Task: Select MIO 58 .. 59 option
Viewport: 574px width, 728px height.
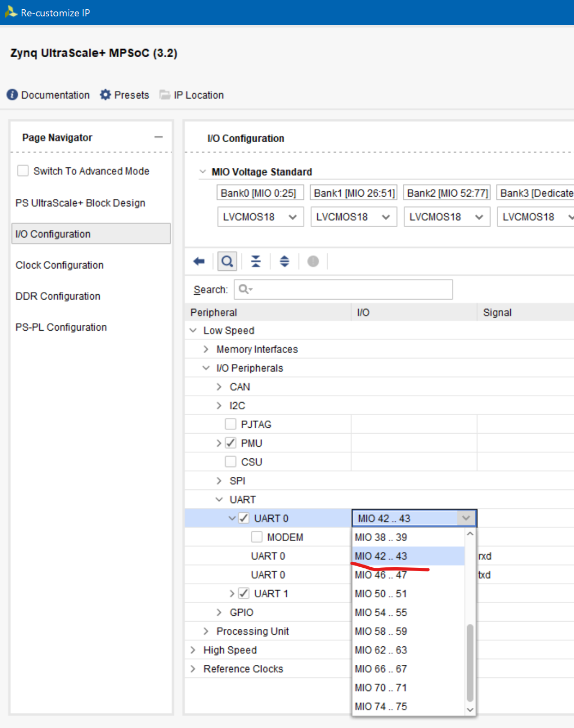Action: click(x=409, y=631)
